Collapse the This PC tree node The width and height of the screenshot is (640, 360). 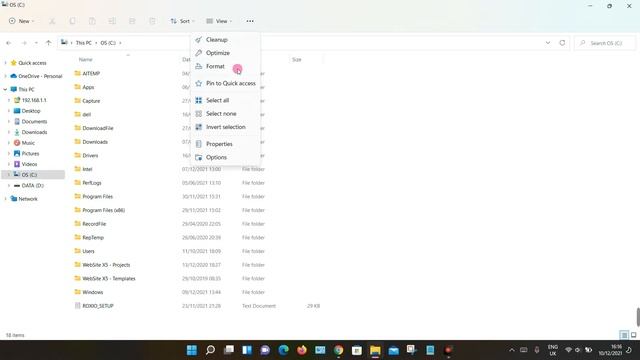click(5, 89)
